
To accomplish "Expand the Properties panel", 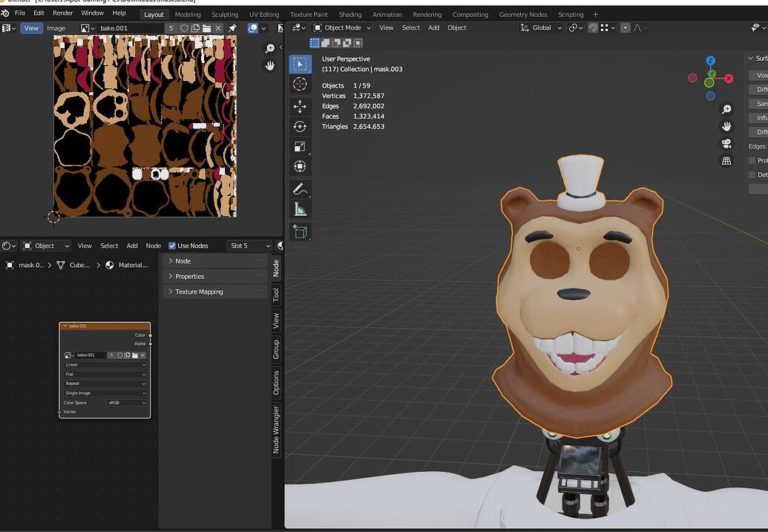I will pos(215,276).
